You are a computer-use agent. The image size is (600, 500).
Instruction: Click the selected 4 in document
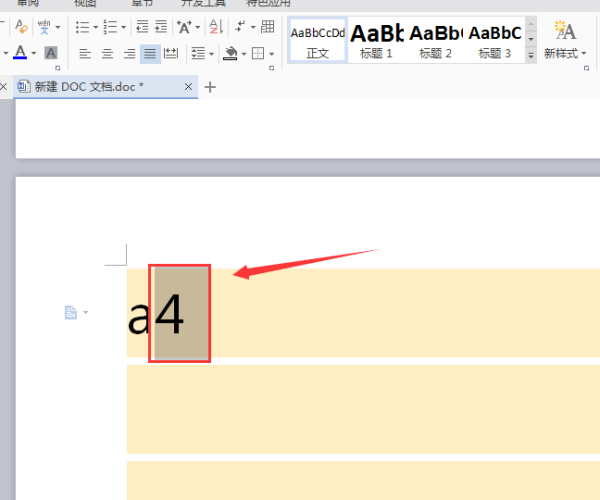(x=170, y=314)
